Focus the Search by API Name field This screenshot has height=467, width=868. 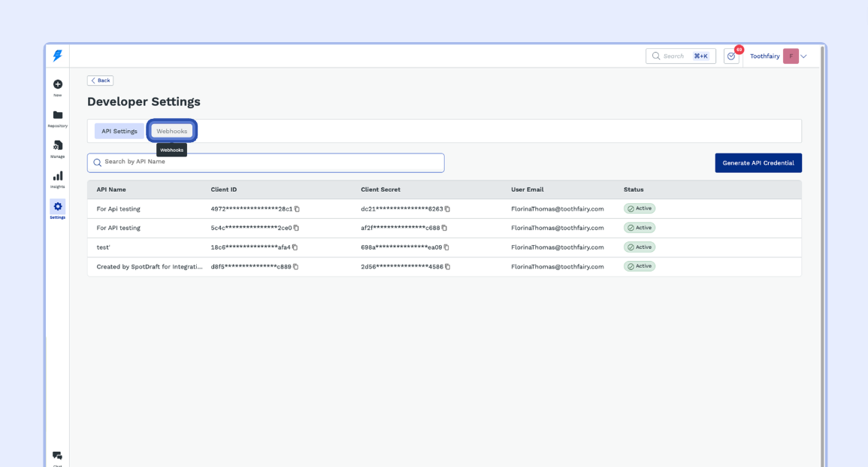tap(266, 162)
